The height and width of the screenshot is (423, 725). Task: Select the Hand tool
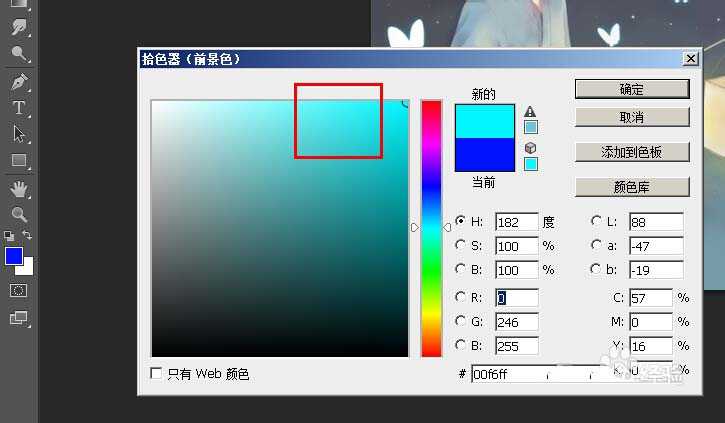pyautogui.click(x=18, y=188)
